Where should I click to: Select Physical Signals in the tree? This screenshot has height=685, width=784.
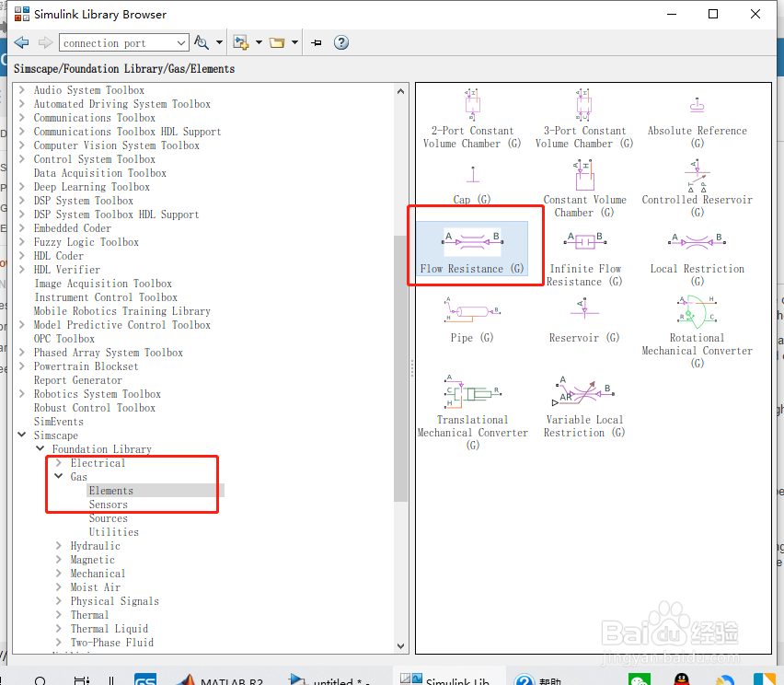click(114, 601)
